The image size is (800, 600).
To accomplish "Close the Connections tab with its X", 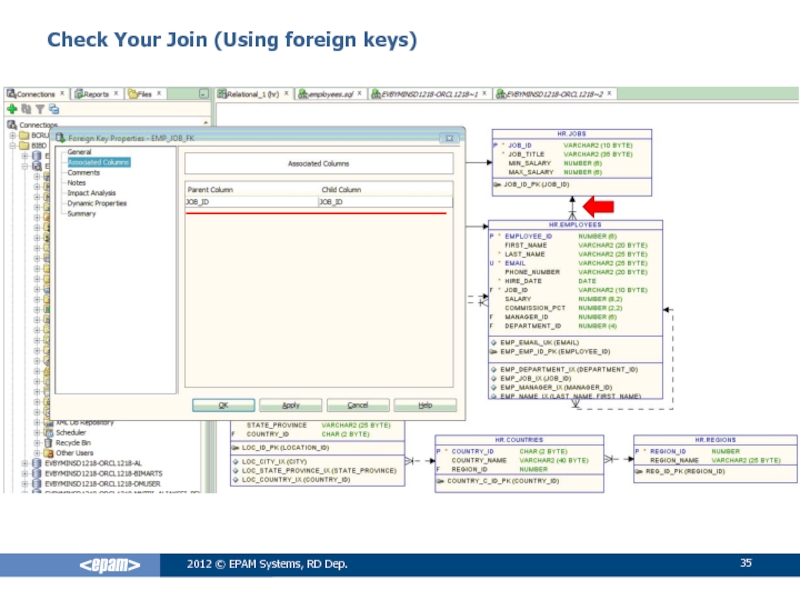I will point(62,93).
